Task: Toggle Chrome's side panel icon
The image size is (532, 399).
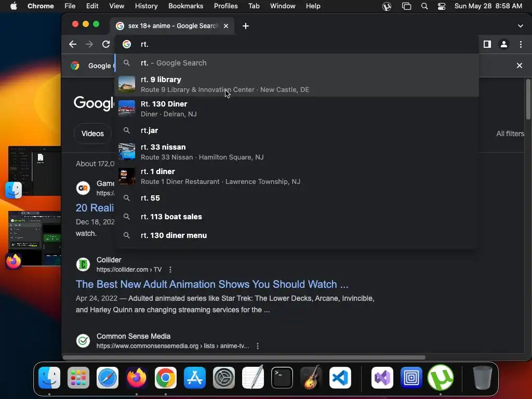Action: 487,44
